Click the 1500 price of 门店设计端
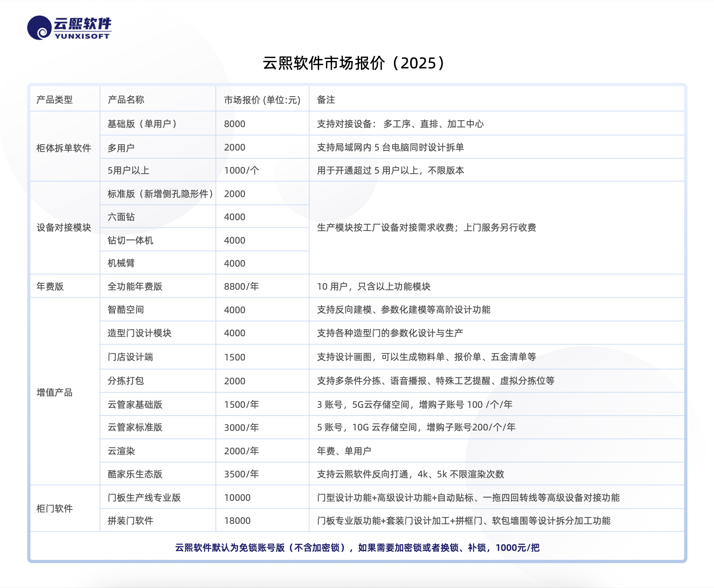This screenshot has height=588, width=714. (235, 357)
